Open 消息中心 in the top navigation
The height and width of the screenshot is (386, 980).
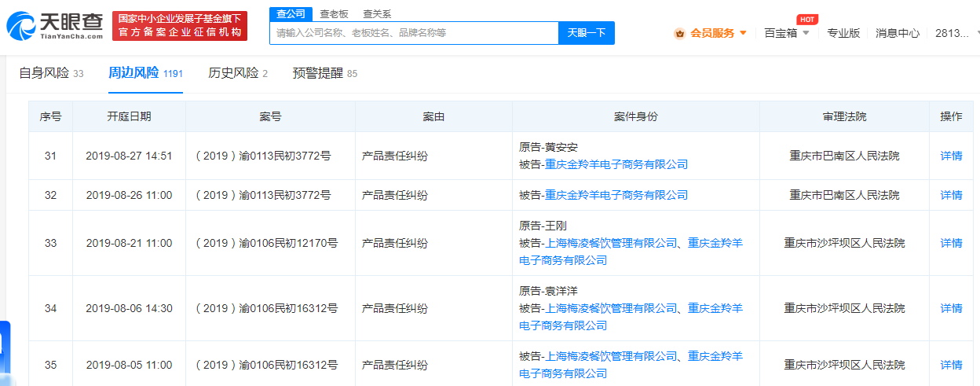click(898, 33)
